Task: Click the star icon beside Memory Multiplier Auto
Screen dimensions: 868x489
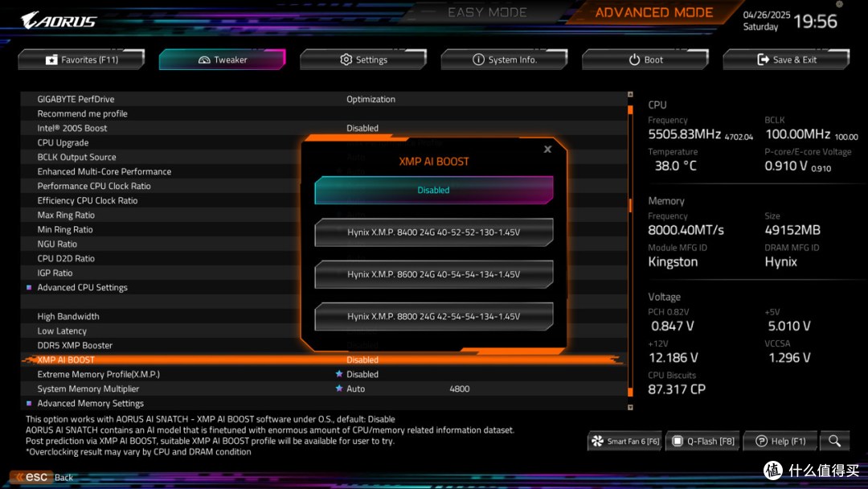Action: click(339, 388)
